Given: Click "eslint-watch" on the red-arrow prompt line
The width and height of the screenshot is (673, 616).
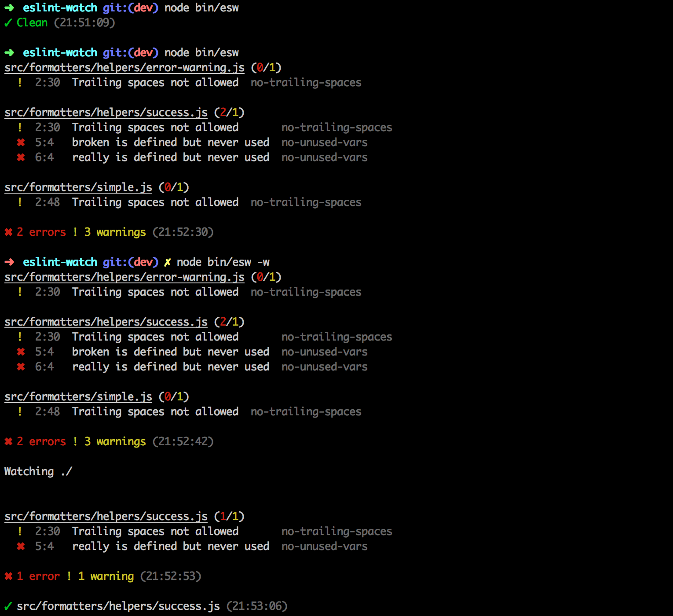Looking at the screenshot, I should 60,262.
